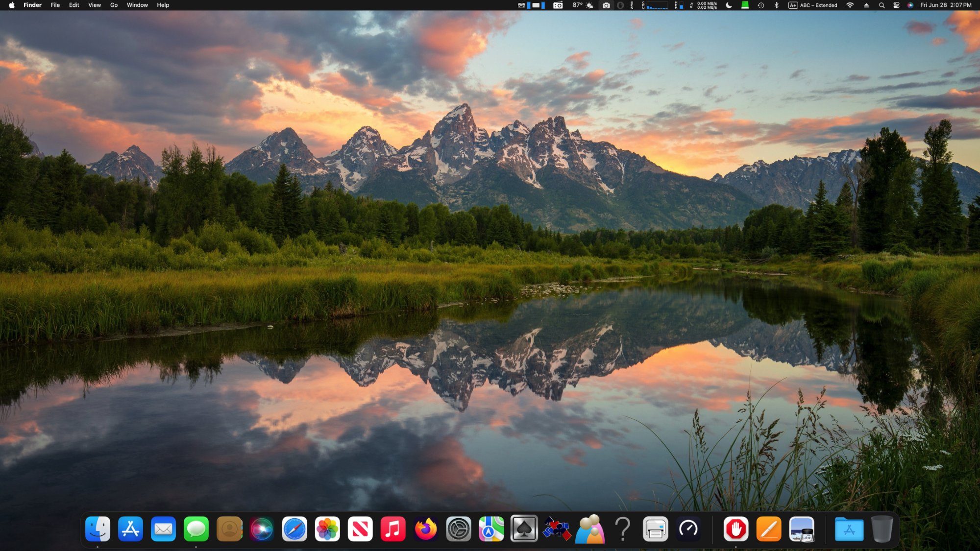This screenshot has height=551, width=980.
Task: Open Firefox from the Dock
Action: point(425,529)
